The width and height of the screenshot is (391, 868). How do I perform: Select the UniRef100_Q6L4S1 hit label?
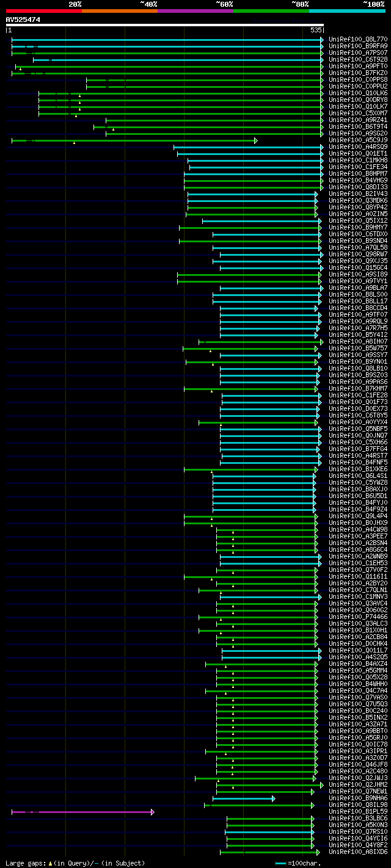coord(358,476)
